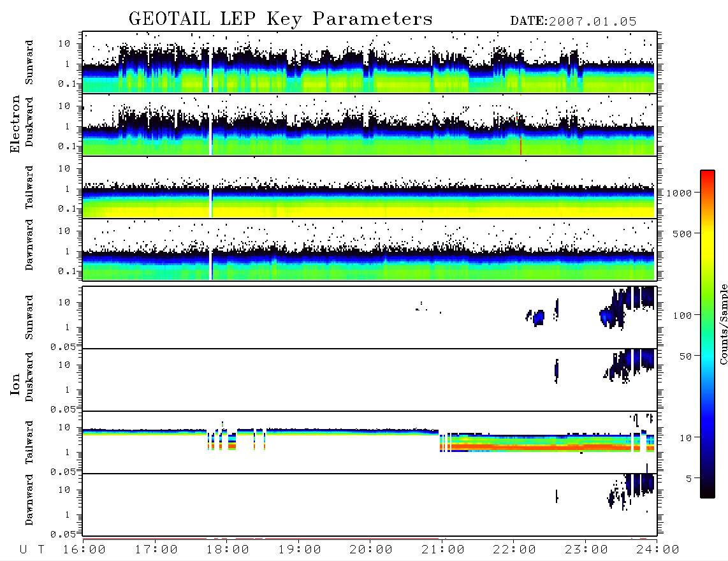
Task: Click the Ion 'Dawnward' panel label
Action: (x=29, y=500)
